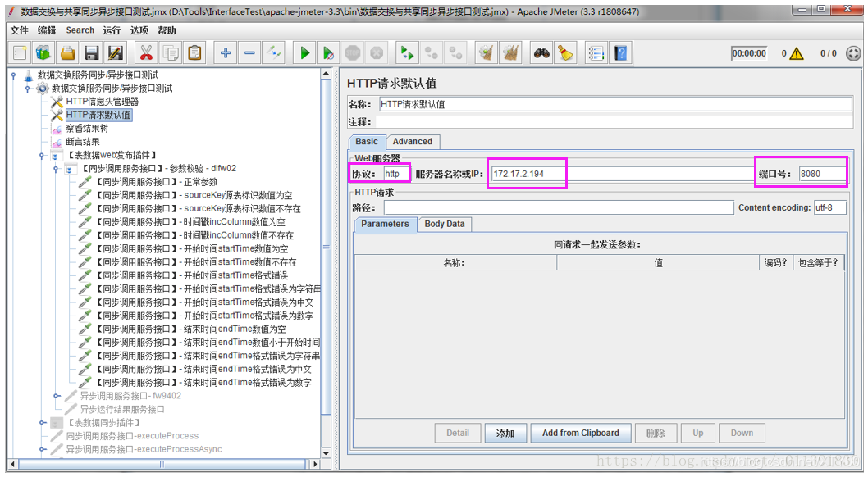Viewport: 868px width, 477px height.
Task: Open Search with the binoculars icon
Action: (x=541, y=53)
